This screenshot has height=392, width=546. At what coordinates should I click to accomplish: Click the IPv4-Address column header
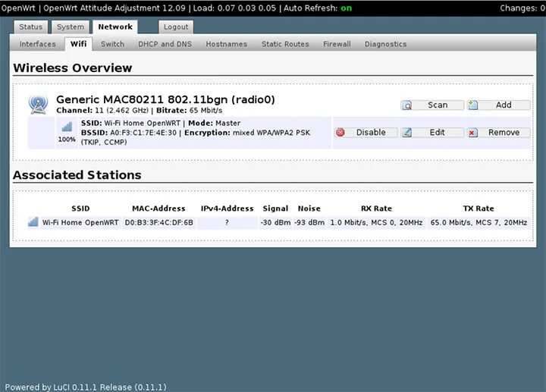227,209
